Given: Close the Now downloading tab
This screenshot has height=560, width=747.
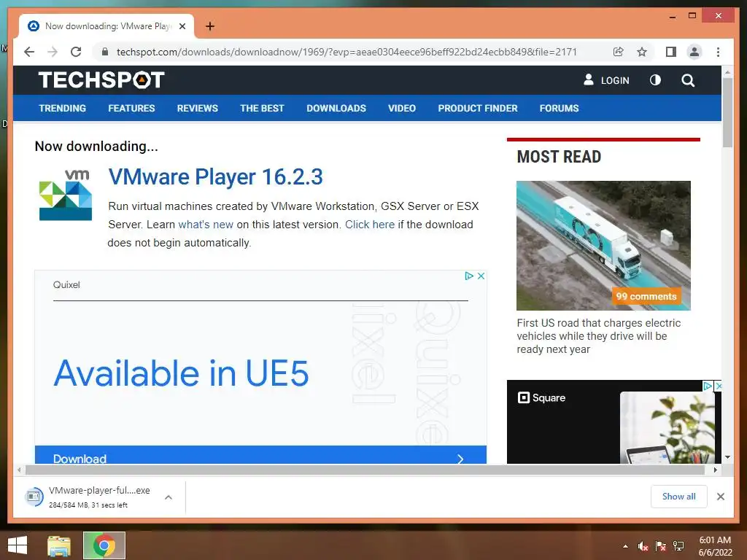Looking at the screenshot, I should point(182,26).
